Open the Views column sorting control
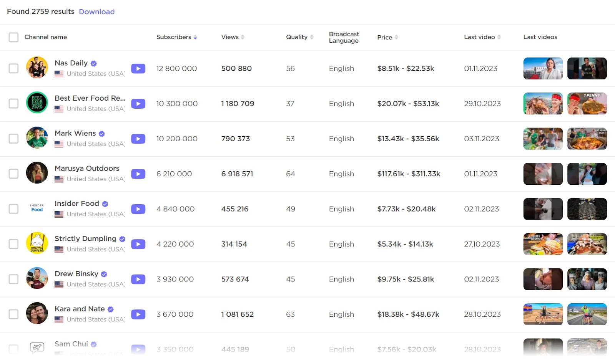The image size is (615, 364). 243,37
